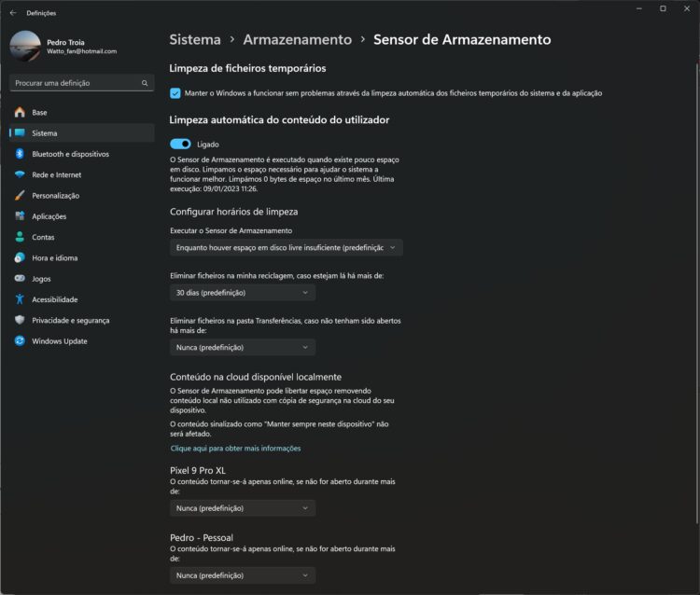The width and height of the screenshot is (700, 595).
Task: Click the Procurar uma definição search field
Action: pyautogui.click(x=77, y=83)
